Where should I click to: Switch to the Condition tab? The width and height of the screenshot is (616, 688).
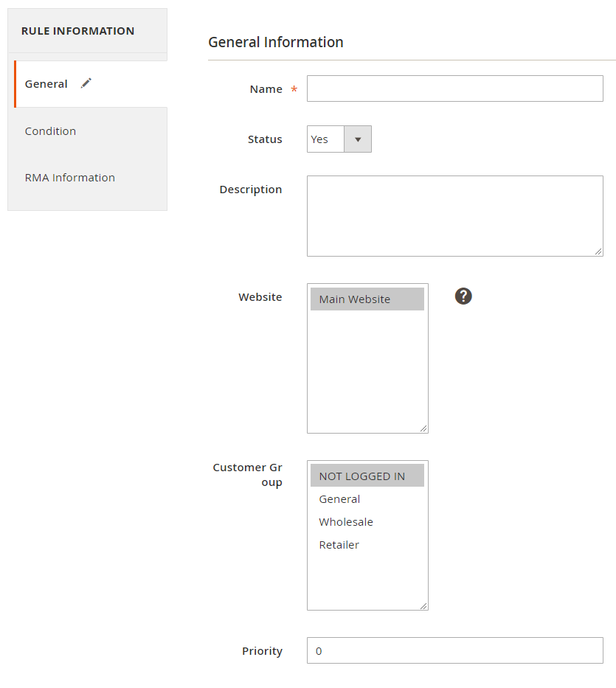tap(50, 131)
